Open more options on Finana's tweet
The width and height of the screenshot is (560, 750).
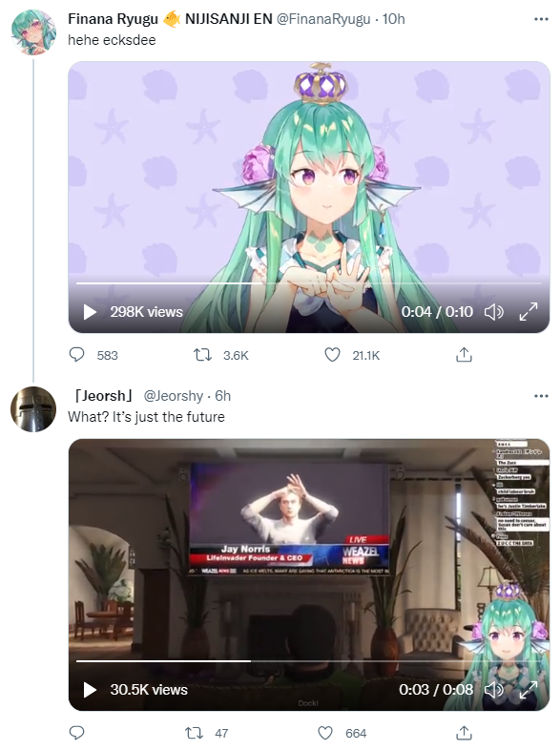[x=541, y=19]
